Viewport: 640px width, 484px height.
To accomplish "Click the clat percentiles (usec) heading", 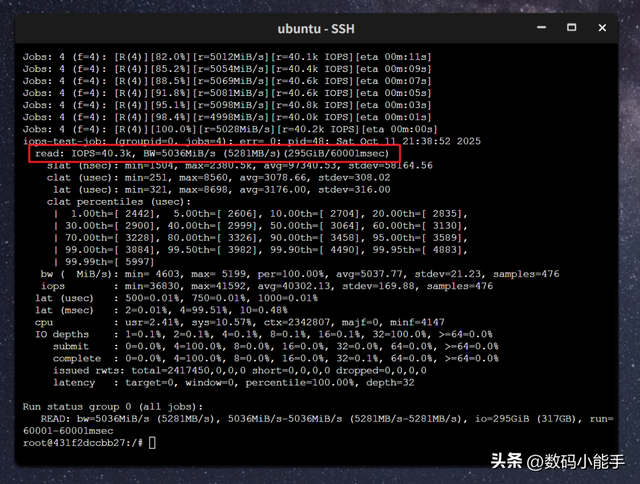I will tap(118, 202).
